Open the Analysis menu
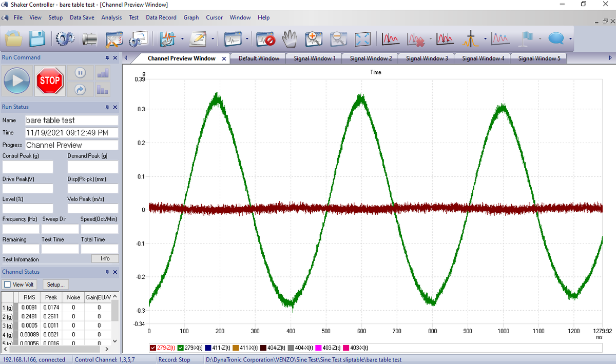 [x=111, y=17]
